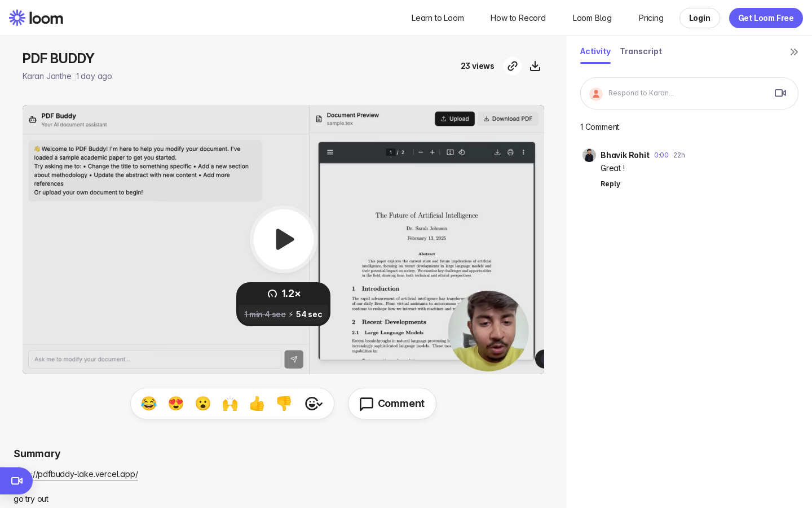The width and height of the screenshot is (812, 508).
Task: Click the 22h comment age
Action: pyautogui.click(x=679, y=155)
